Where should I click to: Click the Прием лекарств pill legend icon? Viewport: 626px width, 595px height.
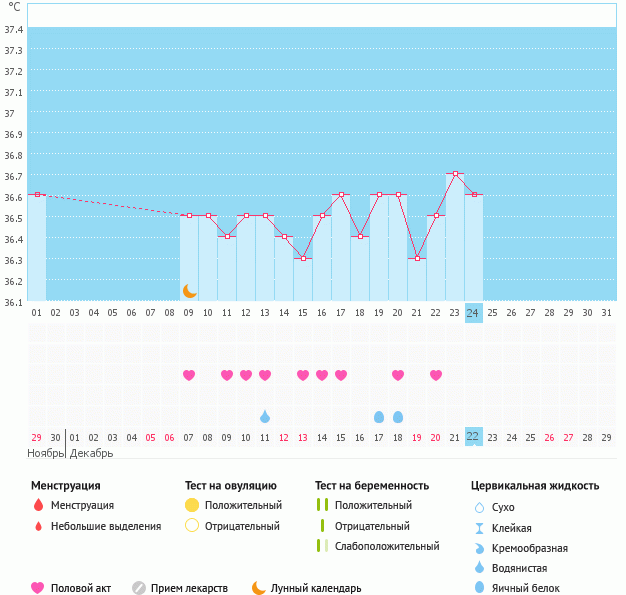(139, 588)
